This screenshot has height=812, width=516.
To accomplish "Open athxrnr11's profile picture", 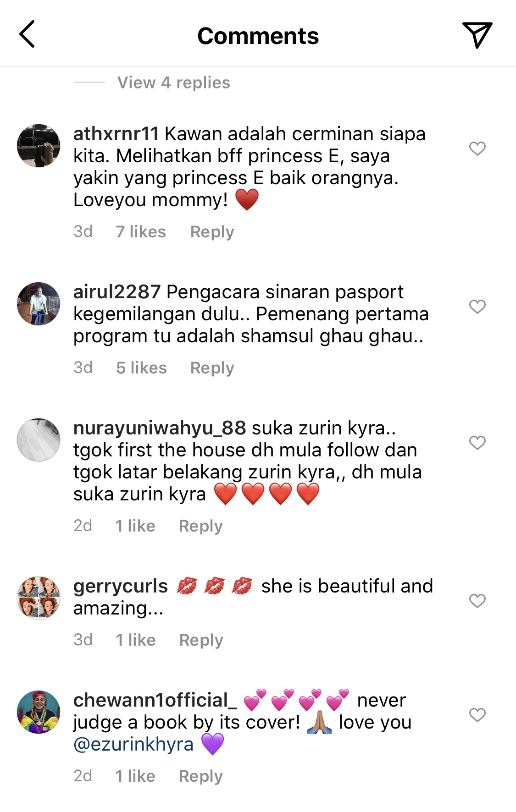I will (x=39, y=145).
